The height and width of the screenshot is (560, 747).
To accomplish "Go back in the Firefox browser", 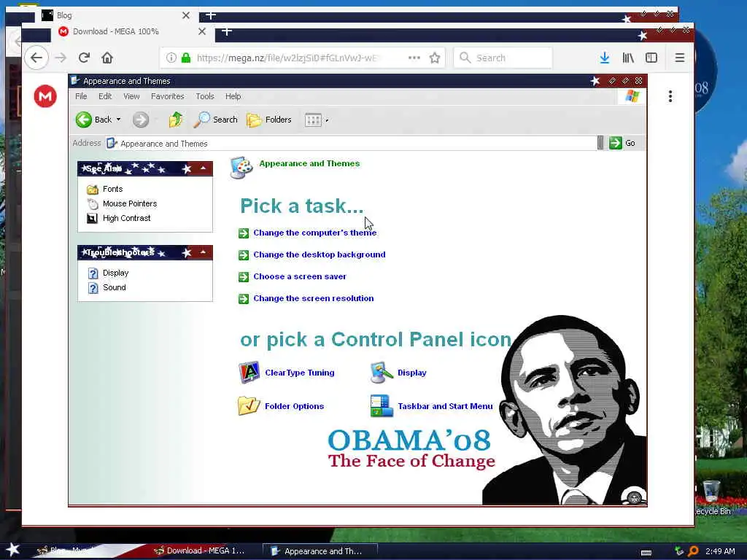I will point(36,58).
